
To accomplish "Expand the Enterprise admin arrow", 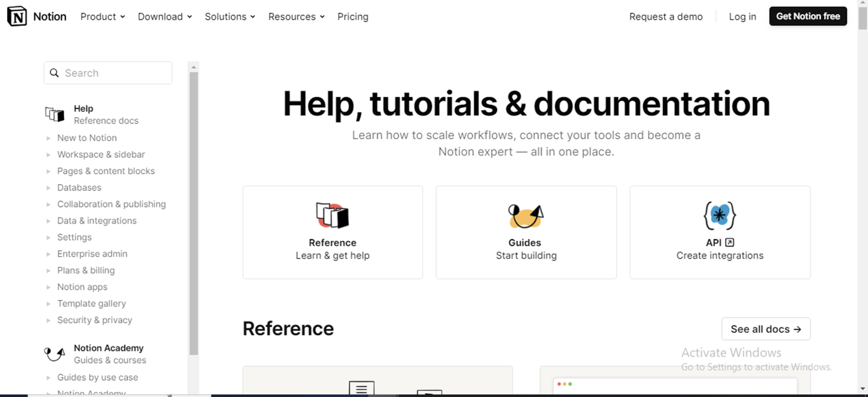I will (48, 253).
